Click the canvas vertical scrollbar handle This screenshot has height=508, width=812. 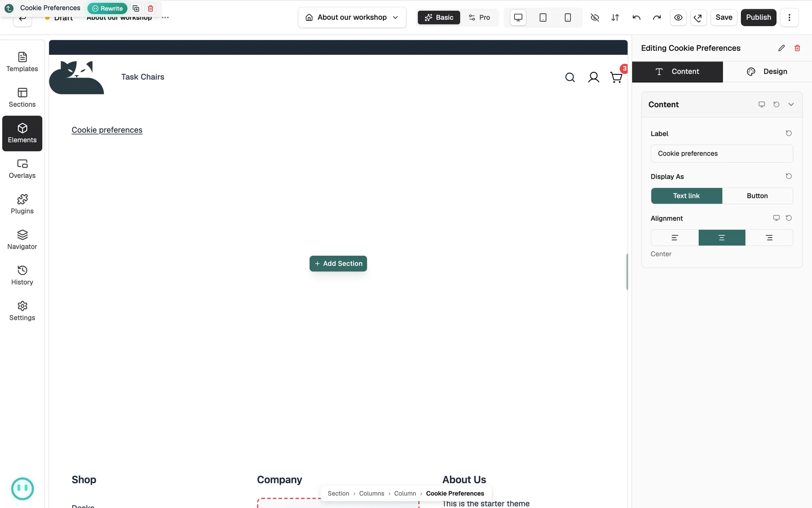627,271
